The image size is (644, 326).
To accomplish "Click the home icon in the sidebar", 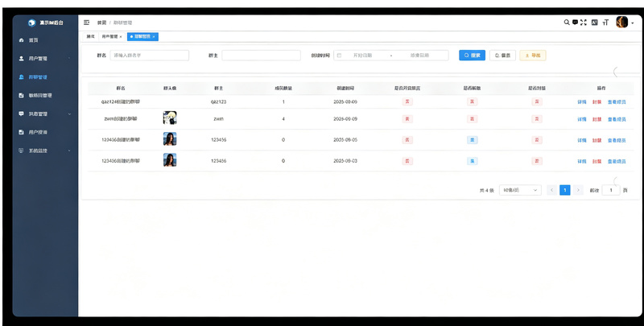I will [22, 40].
